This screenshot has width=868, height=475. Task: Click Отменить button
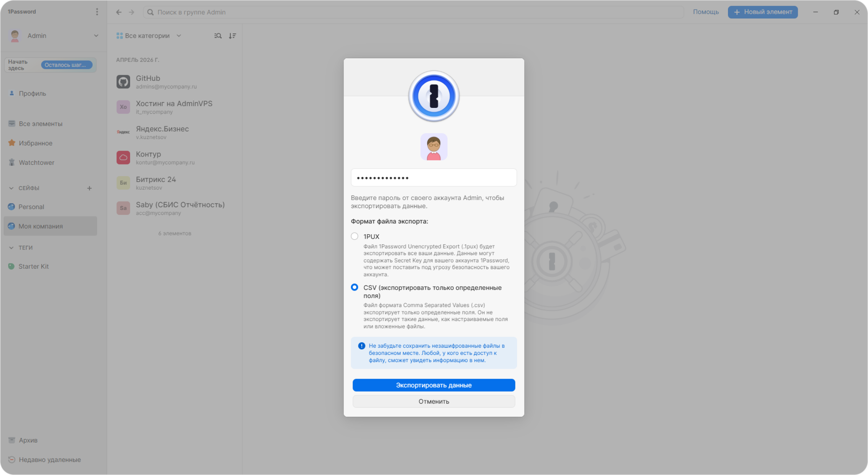click(x=434, y=401)
